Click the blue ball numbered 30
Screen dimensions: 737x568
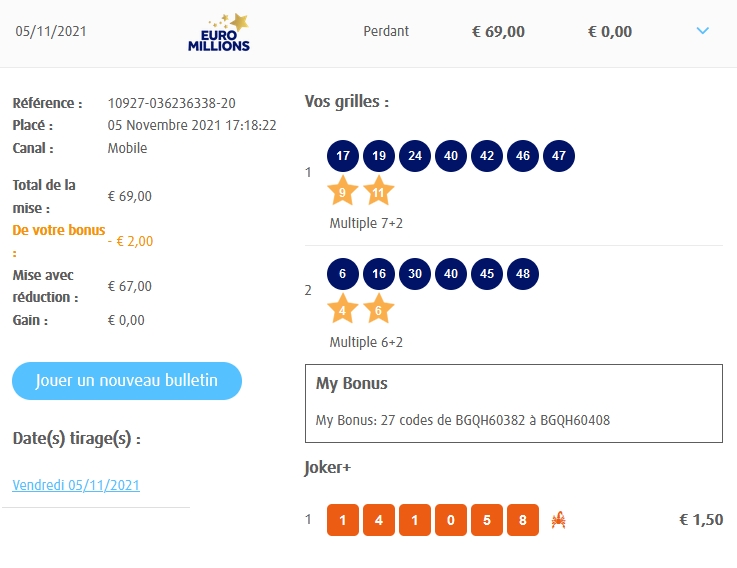(415, 274)
